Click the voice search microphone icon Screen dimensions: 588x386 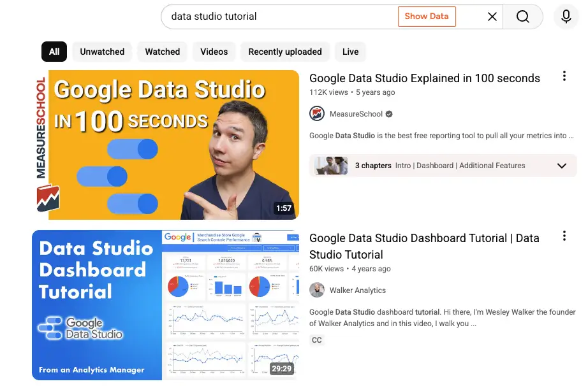click(566, 17)
